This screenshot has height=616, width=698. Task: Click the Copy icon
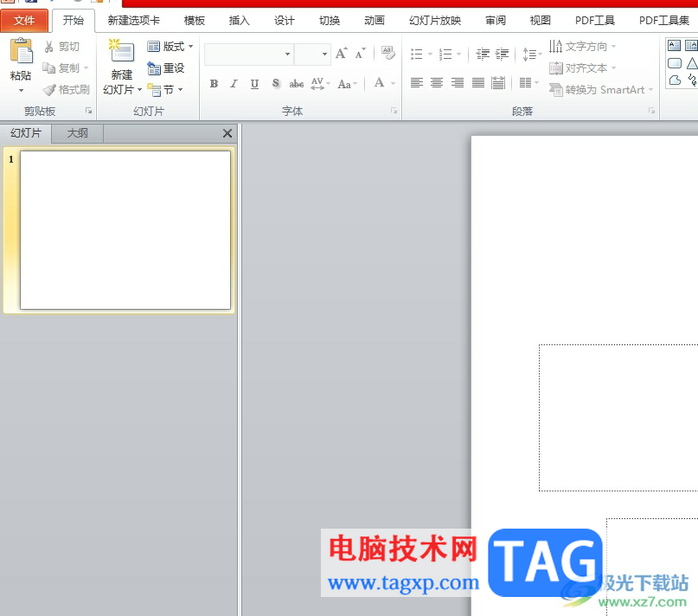[48, 67]
